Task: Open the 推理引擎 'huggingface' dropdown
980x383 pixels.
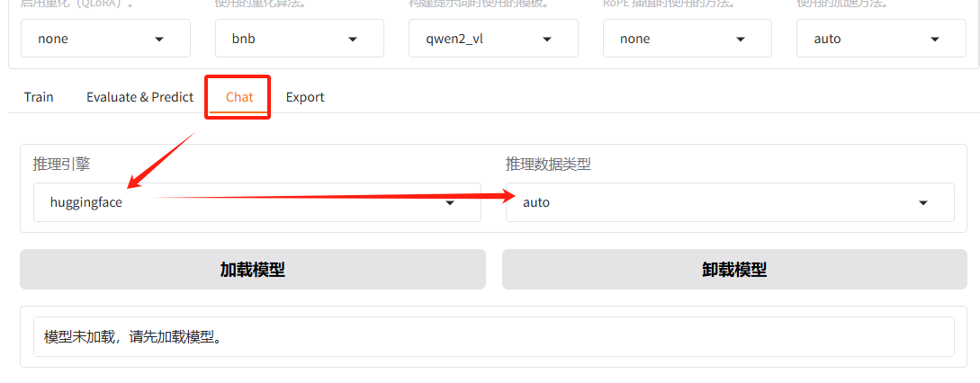Action: [x=256, y=202]
